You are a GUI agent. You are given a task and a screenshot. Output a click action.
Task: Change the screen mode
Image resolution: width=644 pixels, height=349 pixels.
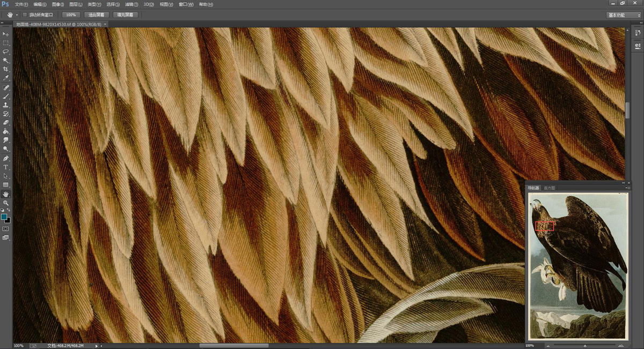6,237
